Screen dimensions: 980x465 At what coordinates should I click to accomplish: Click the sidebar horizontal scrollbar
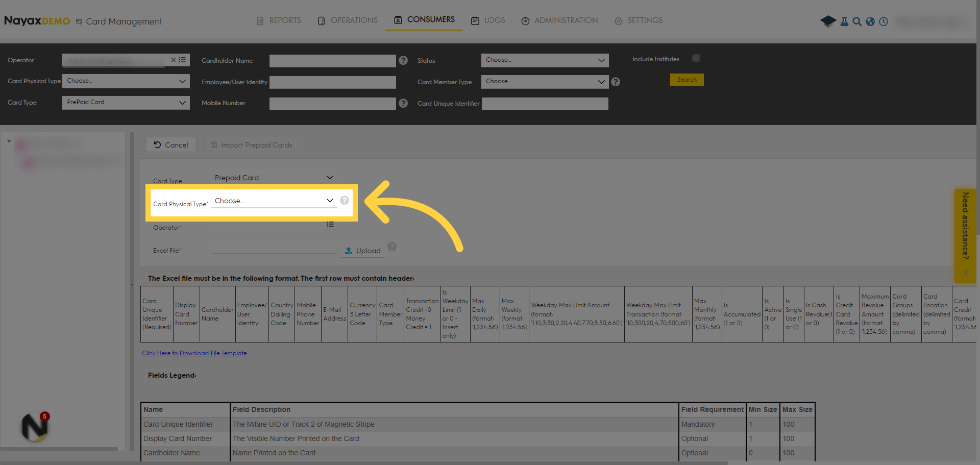(59, 449)
